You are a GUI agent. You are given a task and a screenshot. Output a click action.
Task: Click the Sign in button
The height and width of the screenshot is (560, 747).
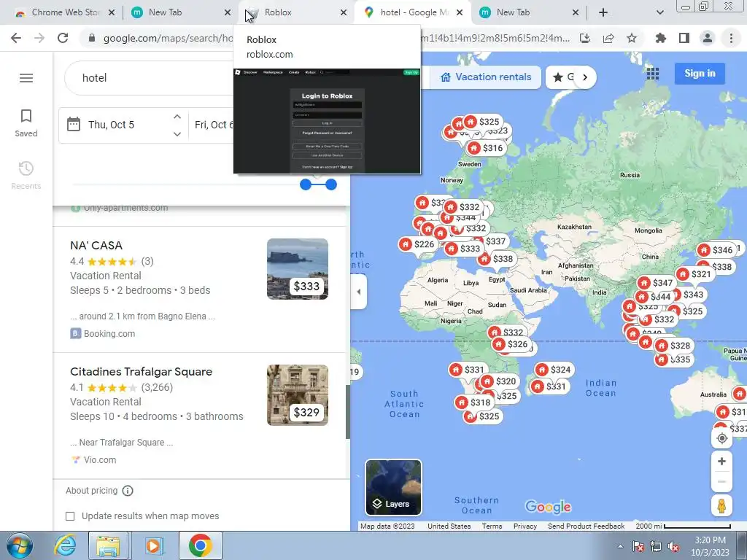(x=700, y=74)
